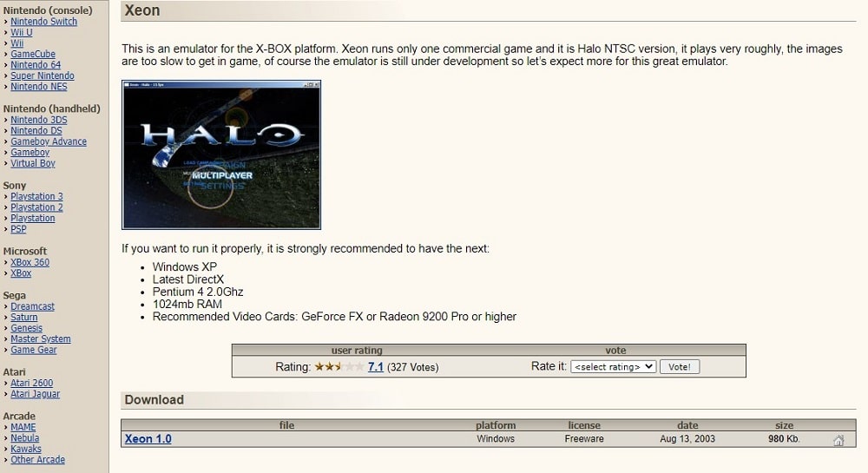Open the MAME arcade link
This screenshot has height=473, width=868.
[23, 427]
